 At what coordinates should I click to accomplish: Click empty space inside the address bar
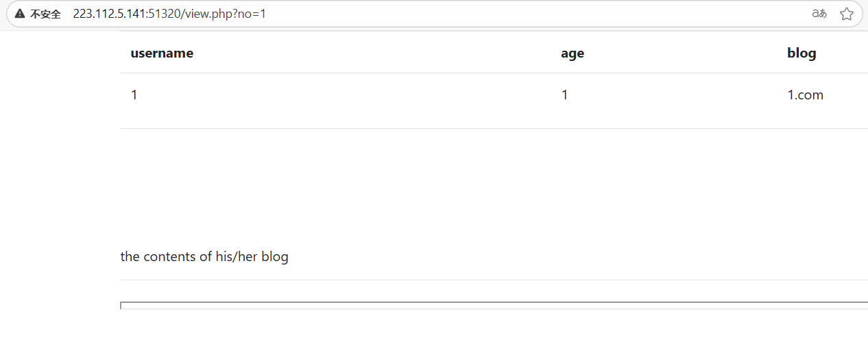coord(535,14)
